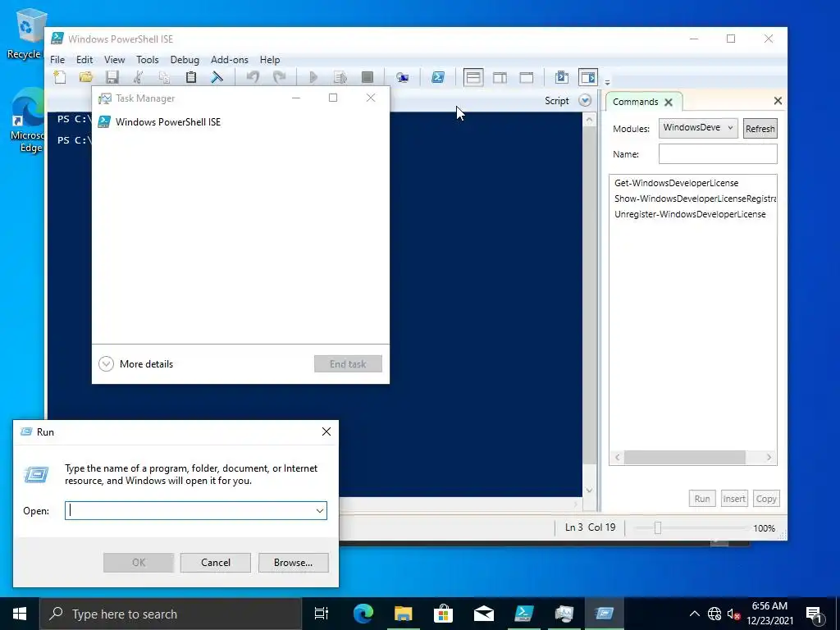Click the Refresh button in Commands
840x630 pixels.
coord(760,129)
